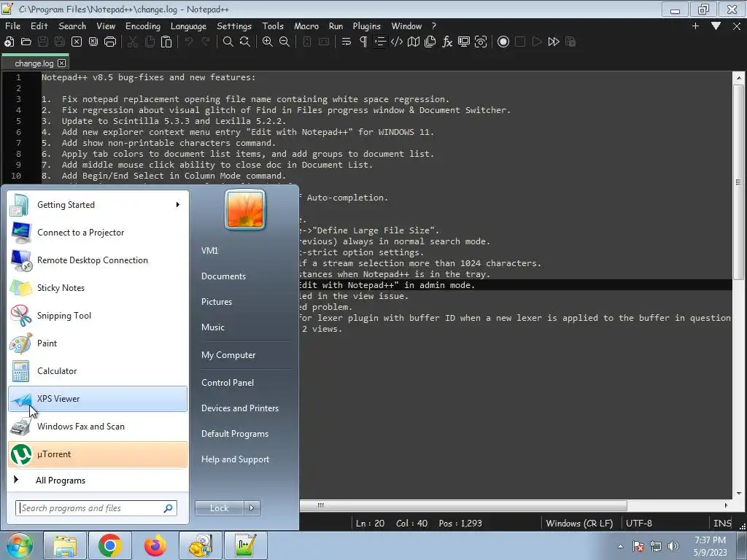
Task: Click the user-defined language code icon
Action: pos(397,42)
